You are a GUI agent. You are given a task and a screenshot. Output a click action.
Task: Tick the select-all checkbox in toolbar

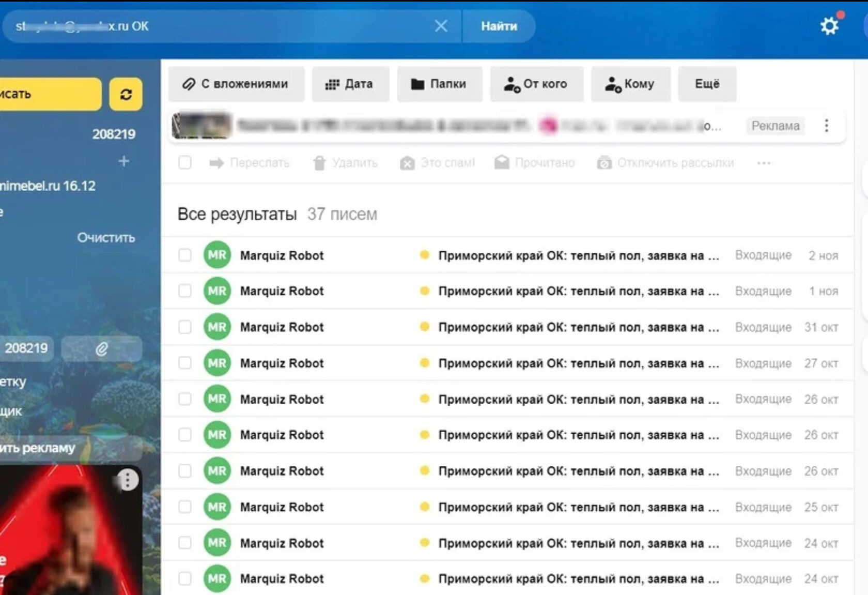pyautogui.click(x=184, y=163)
